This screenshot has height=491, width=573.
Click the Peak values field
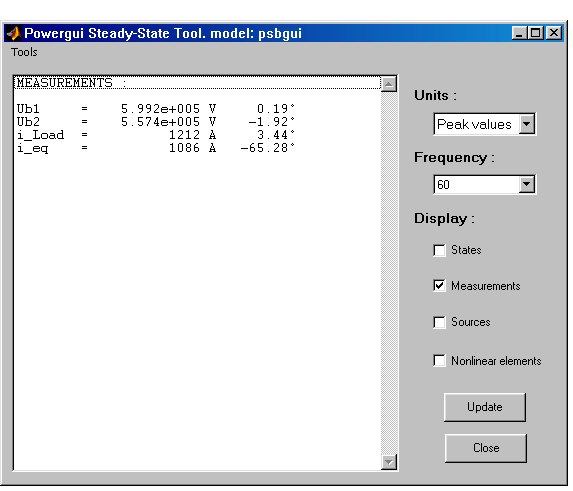476,124
